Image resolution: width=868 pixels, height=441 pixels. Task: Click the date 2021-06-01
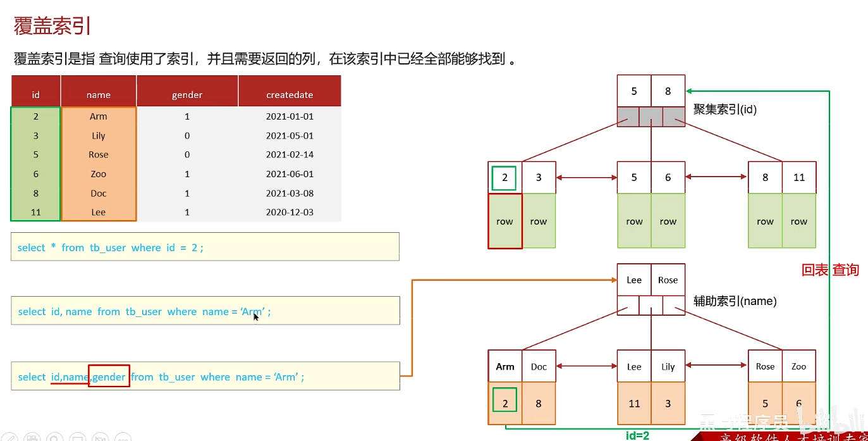click(290, 174)
